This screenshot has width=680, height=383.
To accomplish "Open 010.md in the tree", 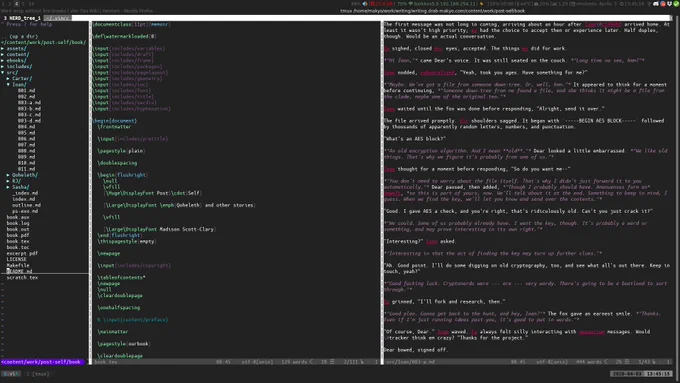I will [x=26, y=163].
